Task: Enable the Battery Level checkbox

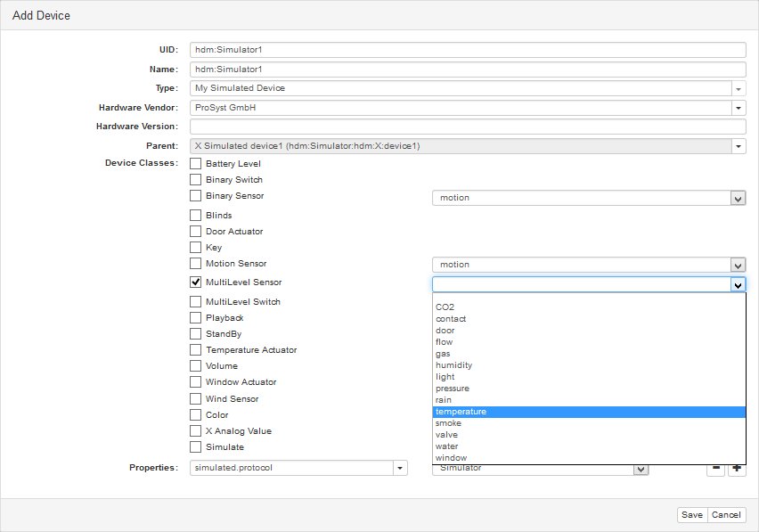Action: coord(196,164)
